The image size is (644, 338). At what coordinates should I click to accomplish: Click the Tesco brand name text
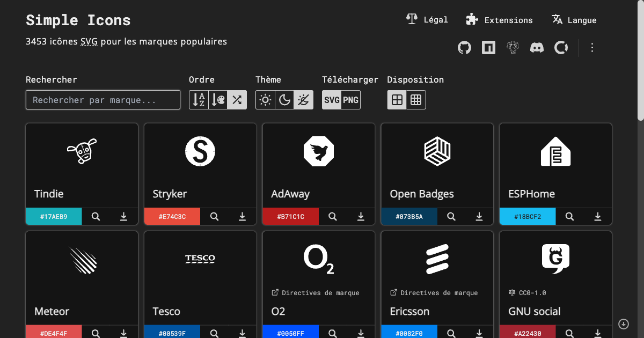[166, 312]
